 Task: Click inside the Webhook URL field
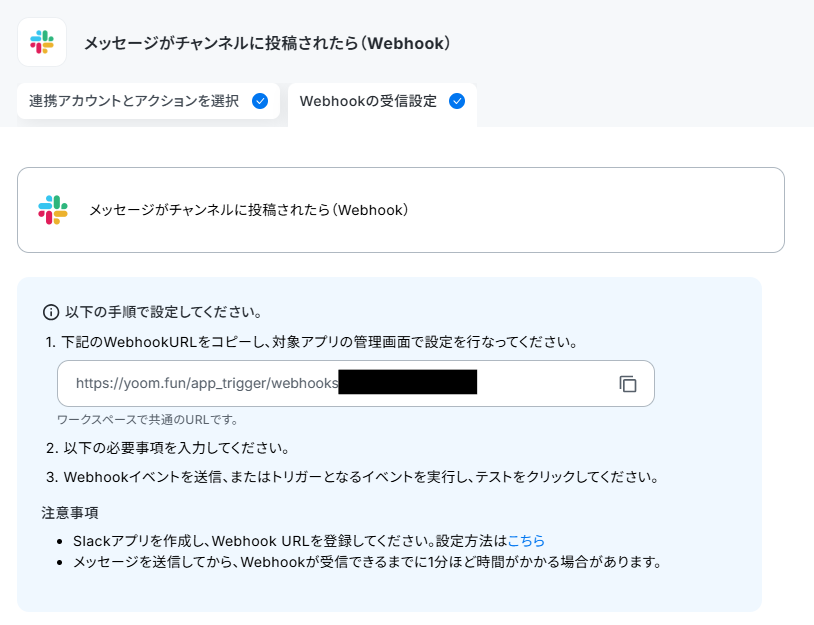tap(356, 384)
